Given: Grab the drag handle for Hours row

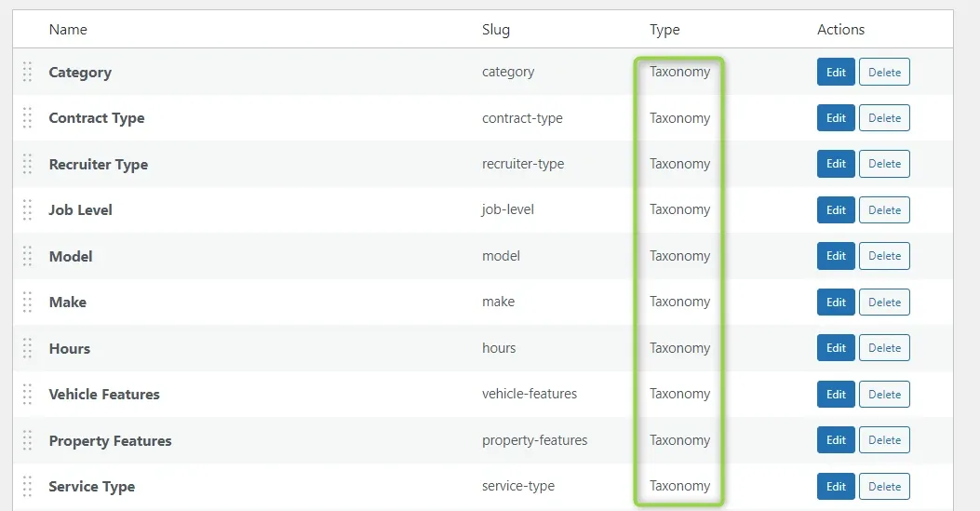Looking at the screenshot, I should pos(28,348).
